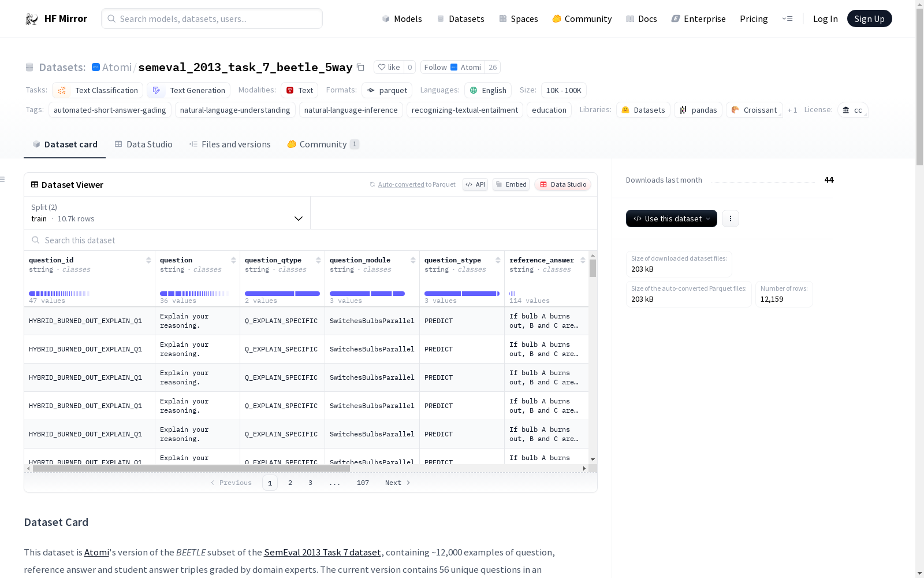Click the left sidebar table-of-contents icon
Viewport: 924px width, 578px height.
pos(2,179)
